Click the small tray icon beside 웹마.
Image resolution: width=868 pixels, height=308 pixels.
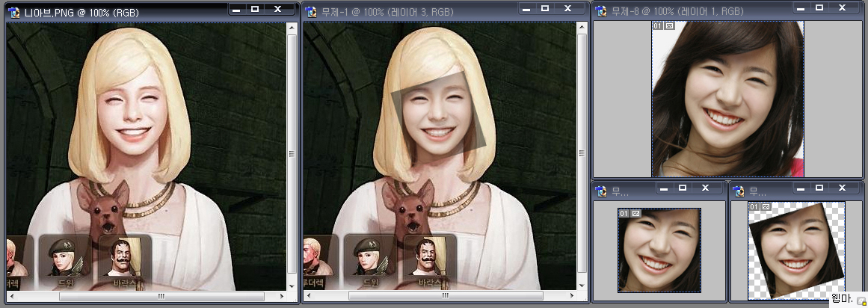861,300
